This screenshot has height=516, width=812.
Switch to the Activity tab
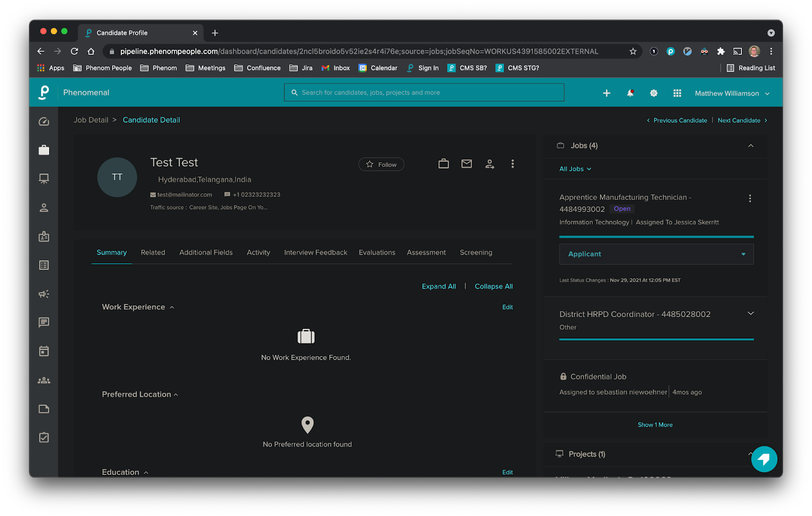tap(258, 252)
